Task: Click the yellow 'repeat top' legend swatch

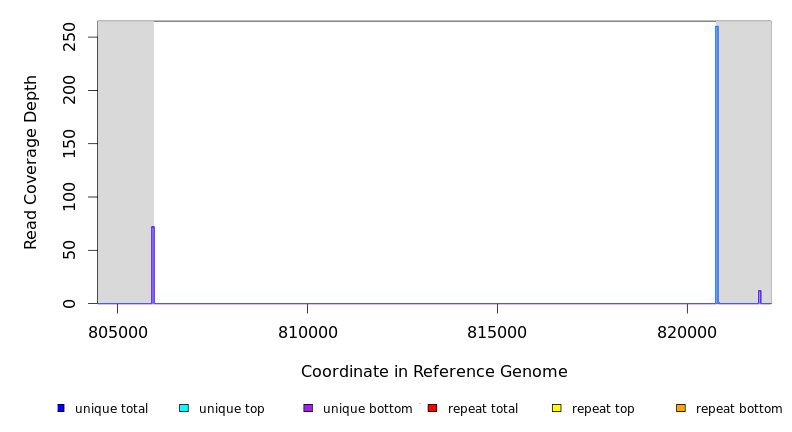Action: coord(557,408)
